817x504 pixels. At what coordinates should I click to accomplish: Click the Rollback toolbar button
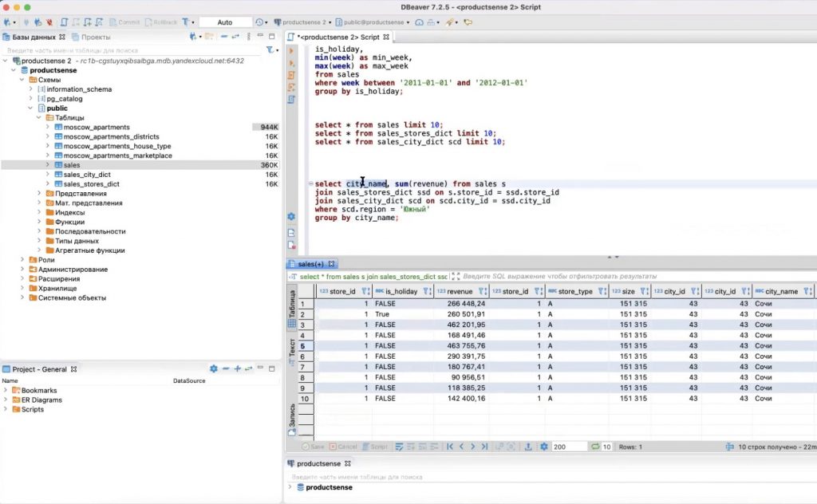(x=161, y=22)
